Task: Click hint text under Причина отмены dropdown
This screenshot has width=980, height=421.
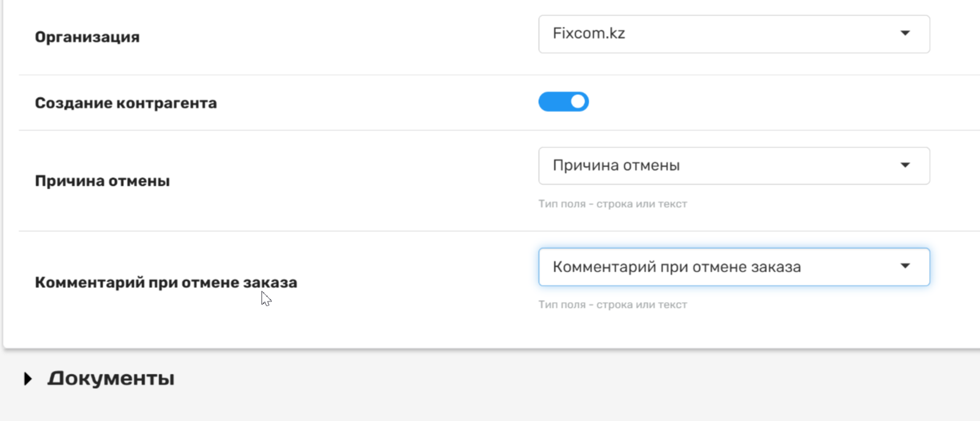Action: [612, 204]
